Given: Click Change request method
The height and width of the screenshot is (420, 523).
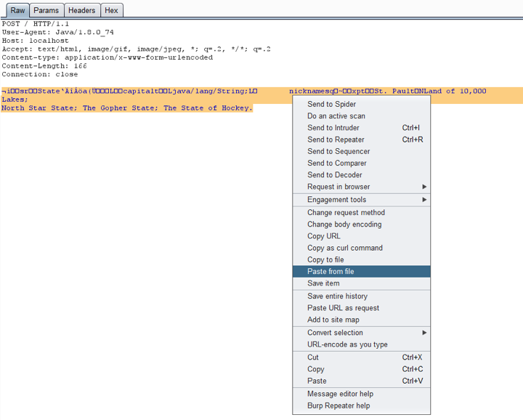Looking at the screenshot, I should coord(346,213).
